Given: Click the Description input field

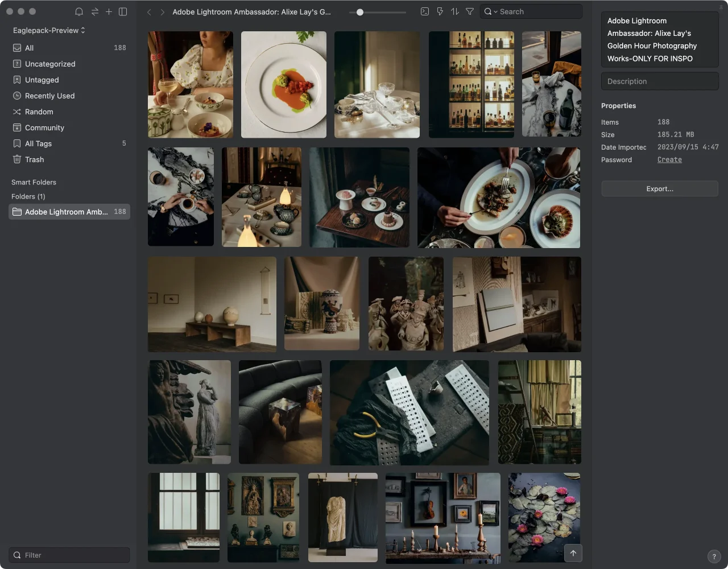Looking at the screenshot, I should 659,81.
